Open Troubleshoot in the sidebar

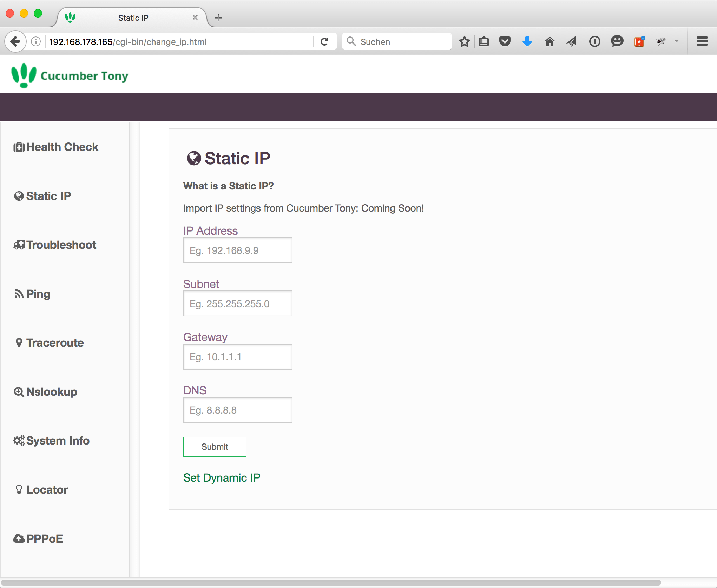55,245
